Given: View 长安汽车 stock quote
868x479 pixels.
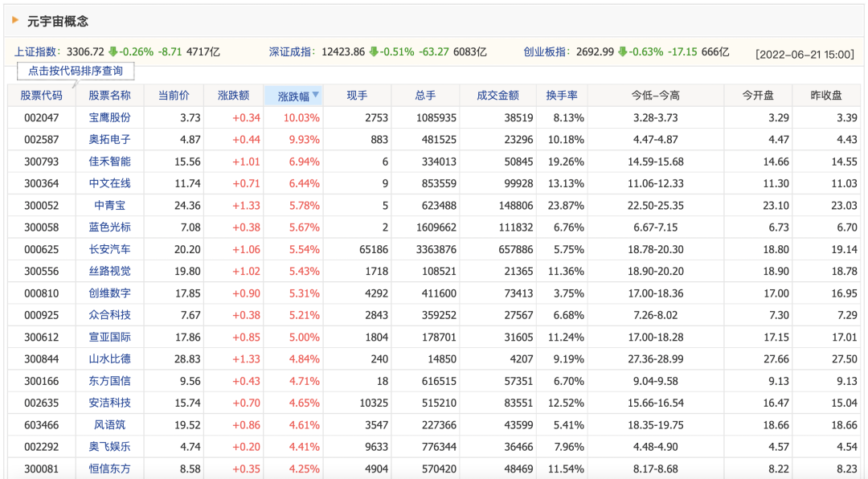Looking at the screenshot, I should (x=109, y=249).
